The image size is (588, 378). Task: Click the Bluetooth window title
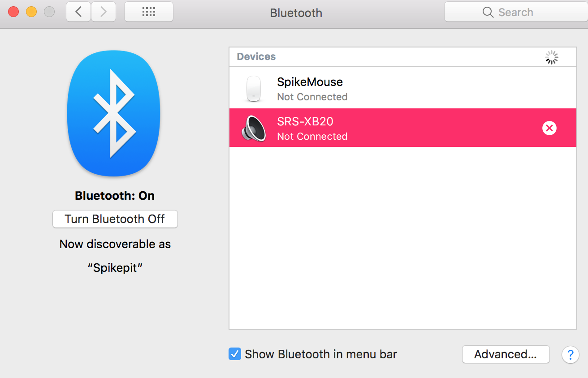296,13
